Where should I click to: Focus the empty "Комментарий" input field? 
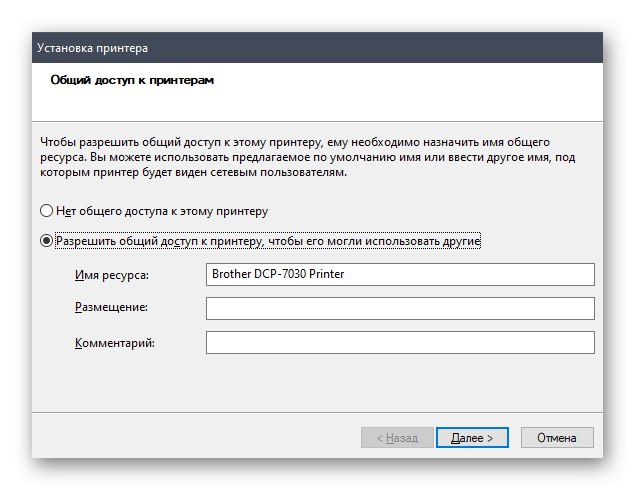pos(400,342)
